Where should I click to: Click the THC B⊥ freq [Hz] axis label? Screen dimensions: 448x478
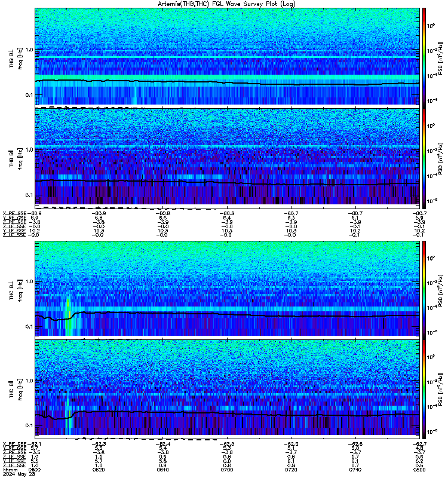click(x=16, y=290)
